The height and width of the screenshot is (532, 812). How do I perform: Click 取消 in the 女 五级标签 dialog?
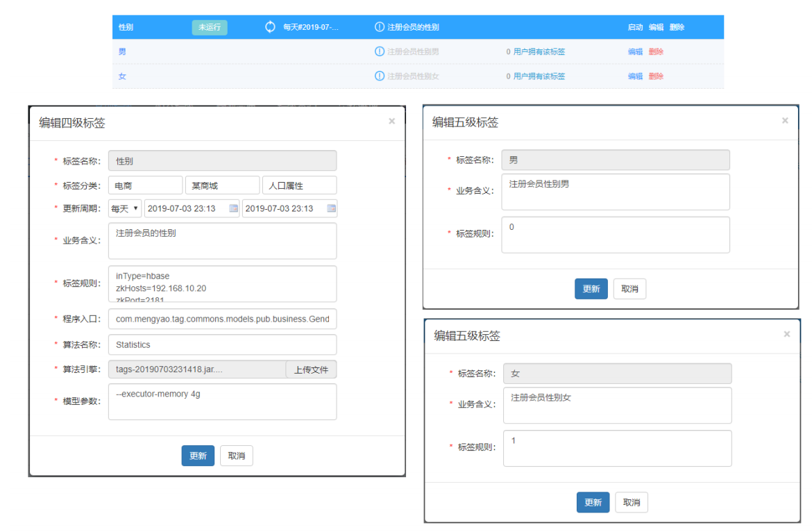pyautogui.click(x=632, y=502)
